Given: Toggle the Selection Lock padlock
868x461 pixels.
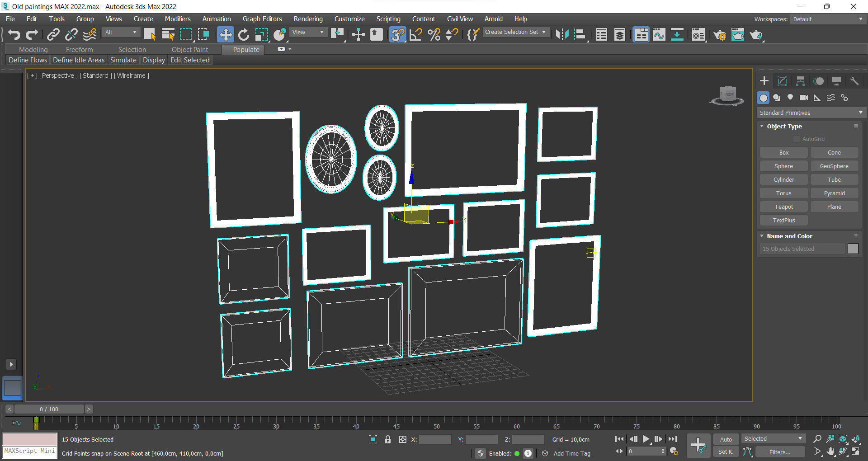Looking at the screenshot, I should tap(387, 439).
